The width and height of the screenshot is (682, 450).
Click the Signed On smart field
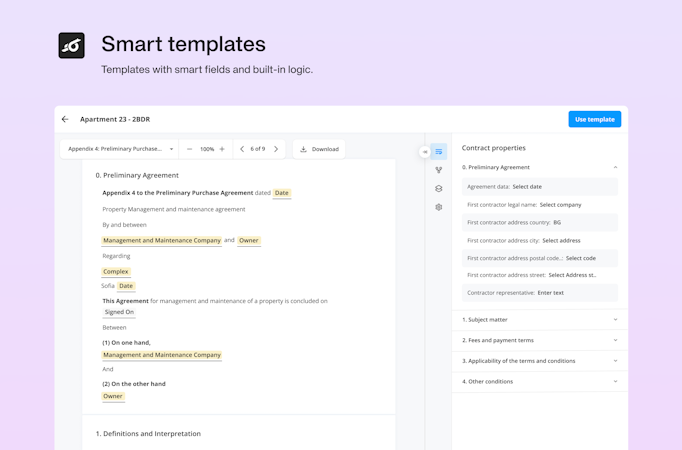point(119,312)
